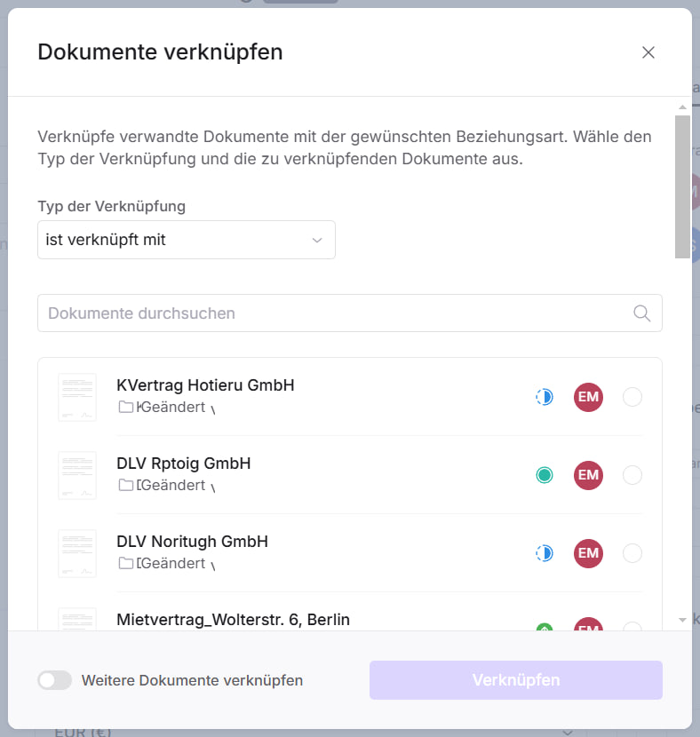Close the Dokumente verknüpfen dialog
Viewport: 700px width, 737px height.
click(648, 52)
